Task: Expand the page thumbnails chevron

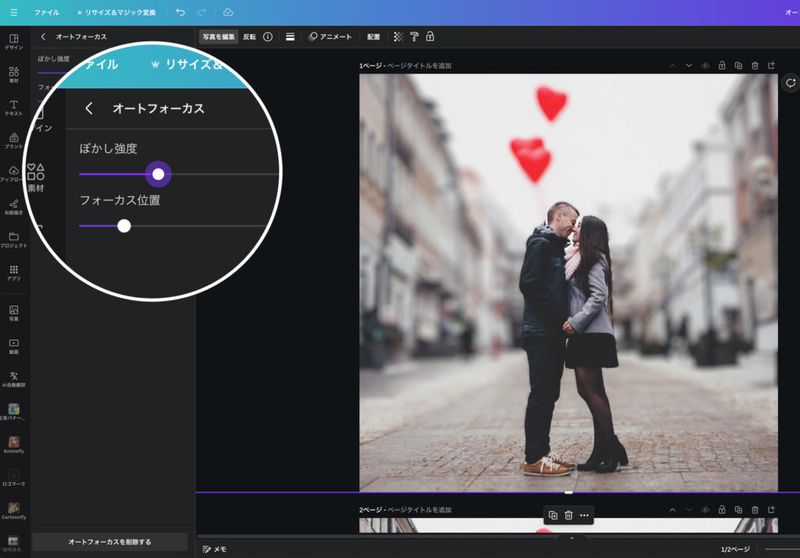Action: coord(572,538)
